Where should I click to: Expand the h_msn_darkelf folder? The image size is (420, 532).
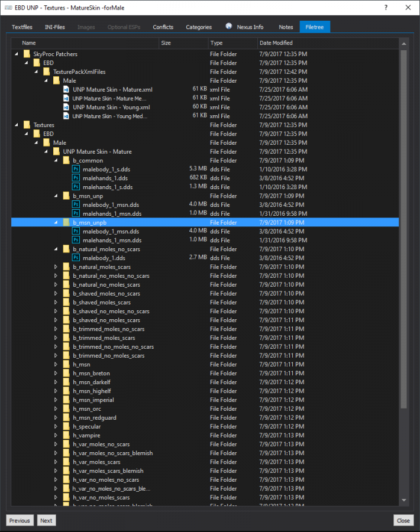[x=56, y=382]
